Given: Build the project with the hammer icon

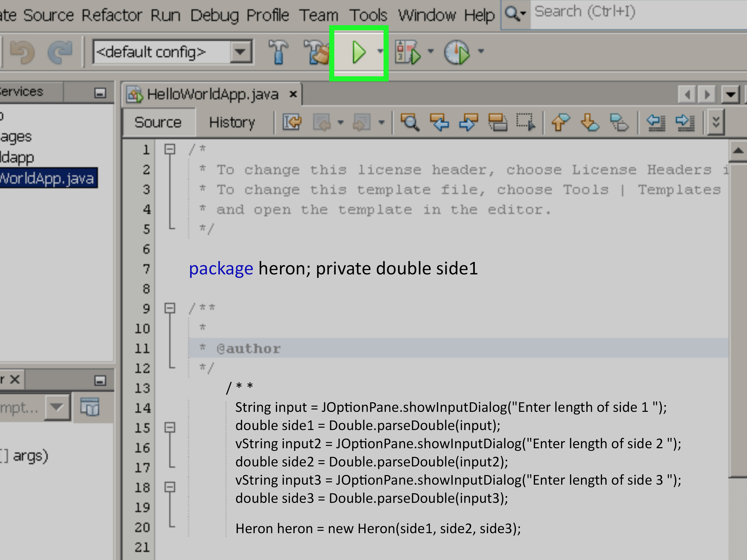Looking at the screenshot, I should (x=278, y=52).
